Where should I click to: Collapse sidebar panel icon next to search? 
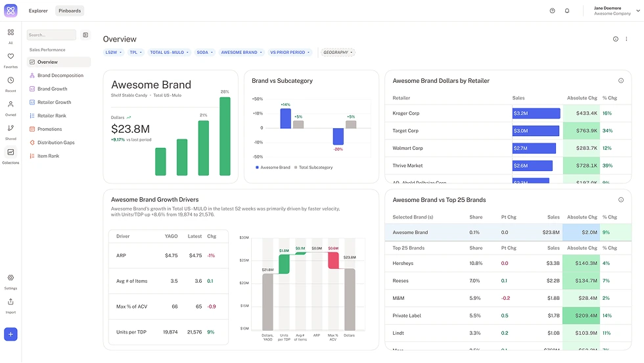coord(85,35)
